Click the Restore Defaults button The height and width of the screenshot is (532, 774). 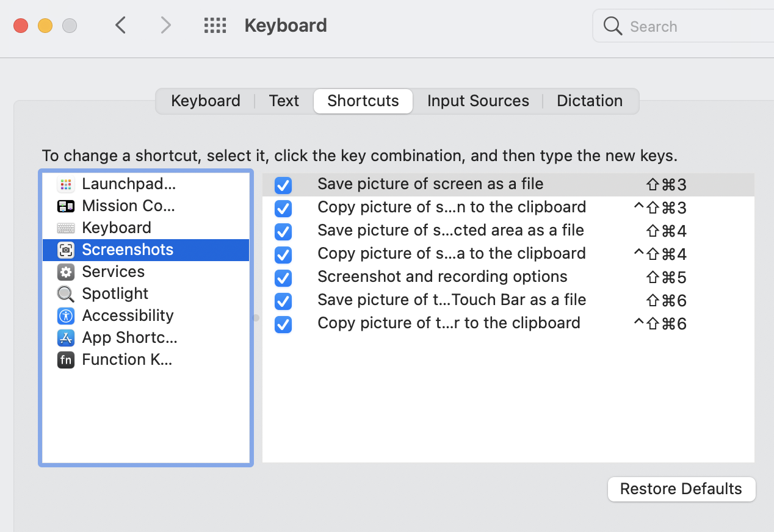[681, 489]
